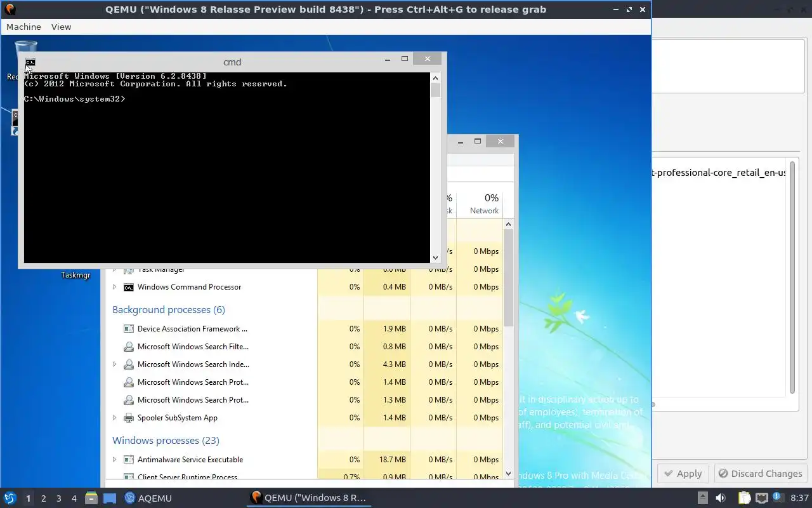Expand the Antimalware Service Executable row
This screenshot has width=812, height=508.
pyautogui.click(x=114, y=460)
